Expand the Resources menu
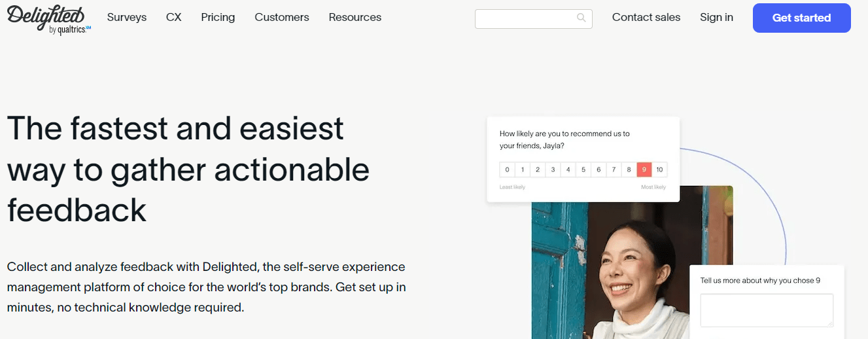 355,18
